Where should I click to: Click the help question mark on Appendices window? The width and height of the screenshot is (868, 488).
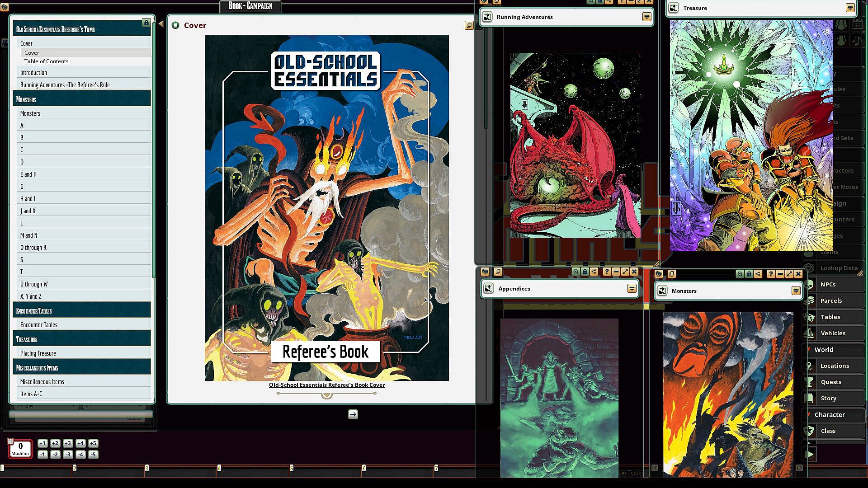[x=607, y=272]
